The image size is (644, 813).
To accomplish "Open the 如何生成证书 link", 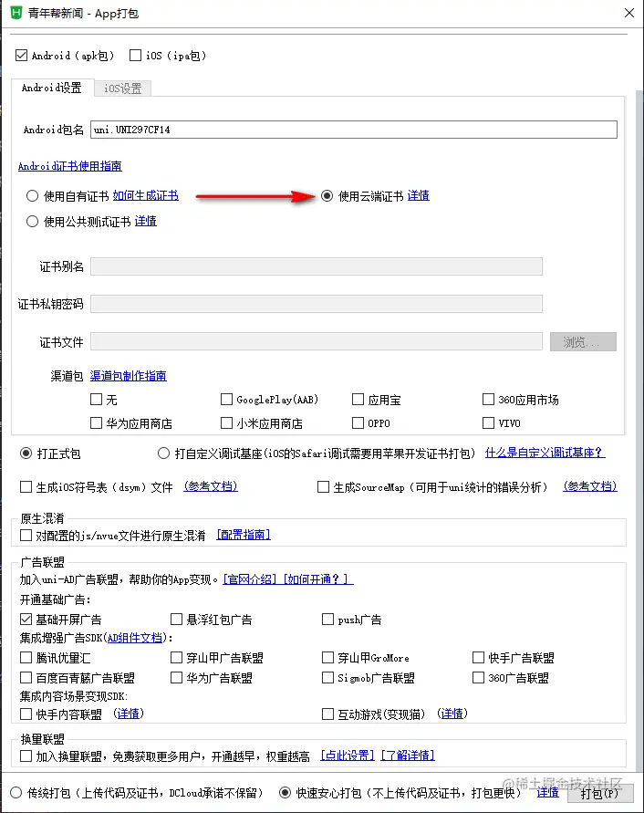I will coord(146,195).
